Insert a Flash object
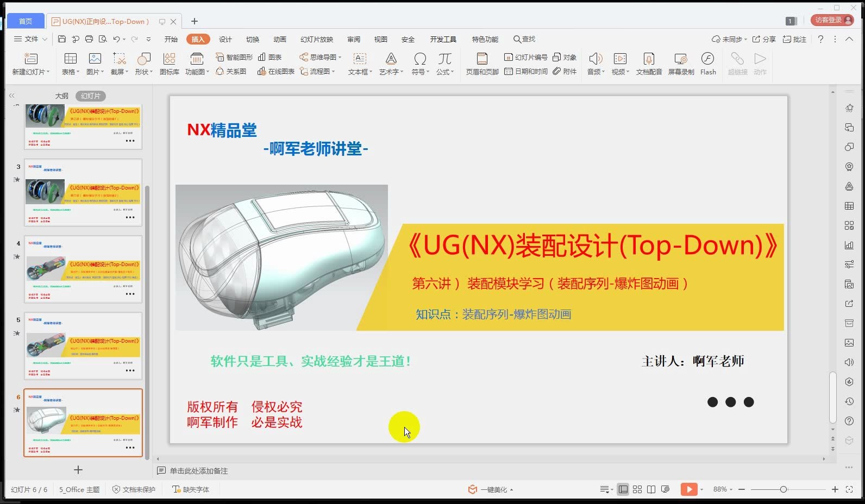This screenshot has height=504, width=865. pyautogui.click(x=708, y=63)
